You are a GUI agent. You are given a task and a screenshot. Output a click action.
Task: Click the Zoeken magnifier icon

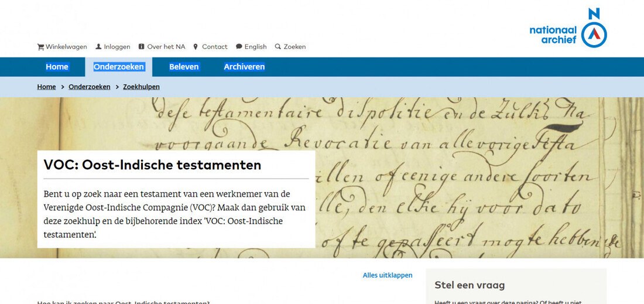[278, 46]
